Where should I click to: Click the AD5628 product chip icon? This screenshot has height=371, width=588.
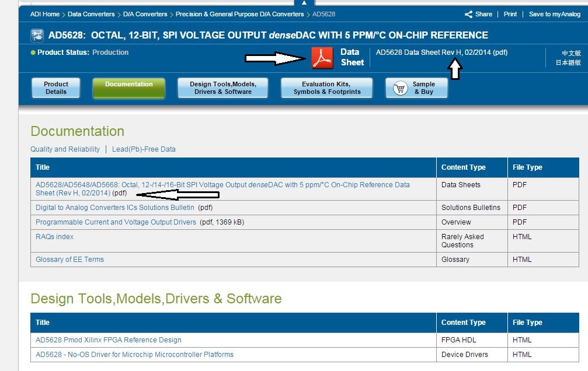[37, 36]
